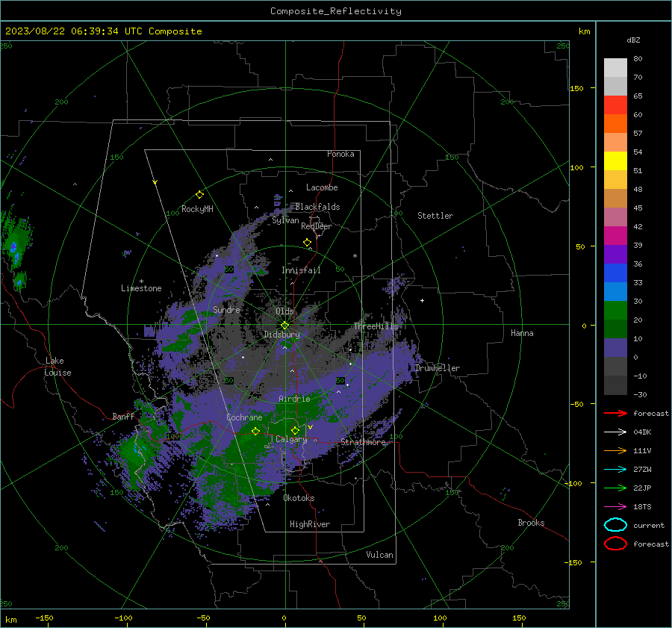The image size is (672, 628).
Task: Click the magenta 18TS arrow icon
Action: pyautogui.click(x=615, y=507)
